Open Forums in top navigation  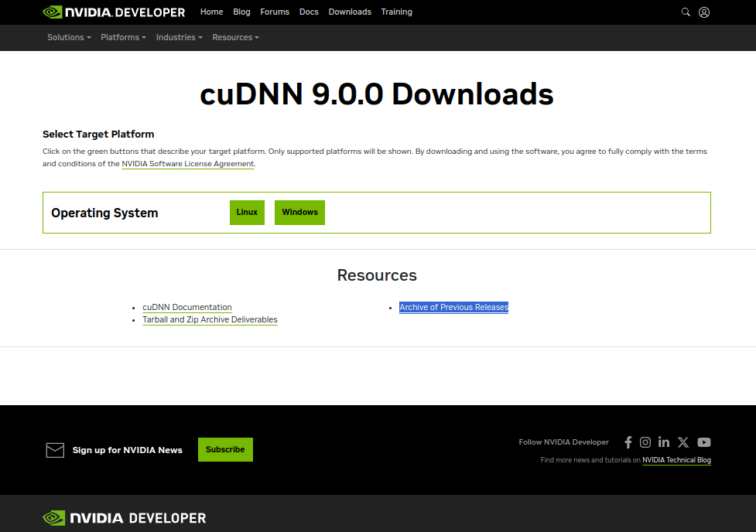point(275,12)
